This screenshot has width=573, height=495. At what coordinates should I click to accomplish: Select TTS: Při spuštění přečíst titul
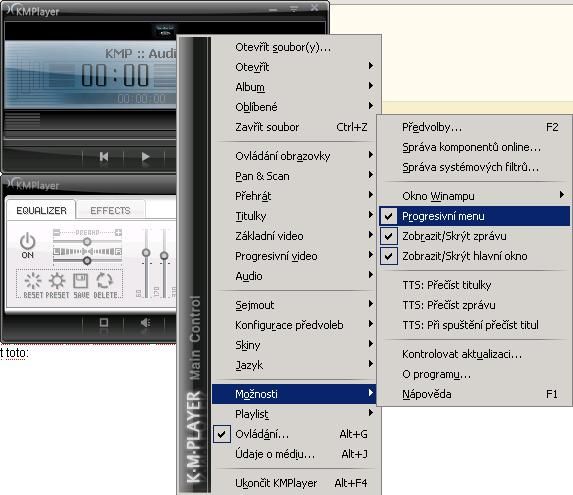click(x=475, y=325)
